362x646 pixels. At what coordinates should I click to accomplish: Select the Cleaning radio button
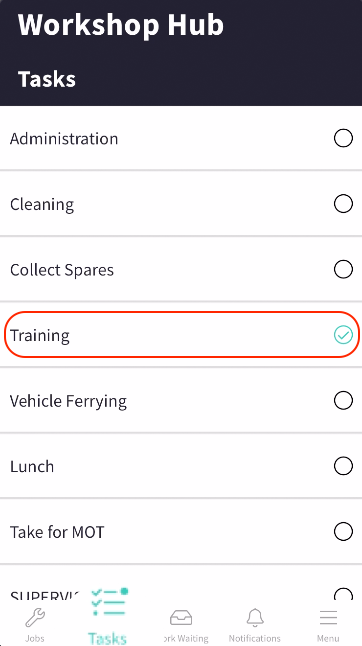pyautogui.click(x=343, y=204)
